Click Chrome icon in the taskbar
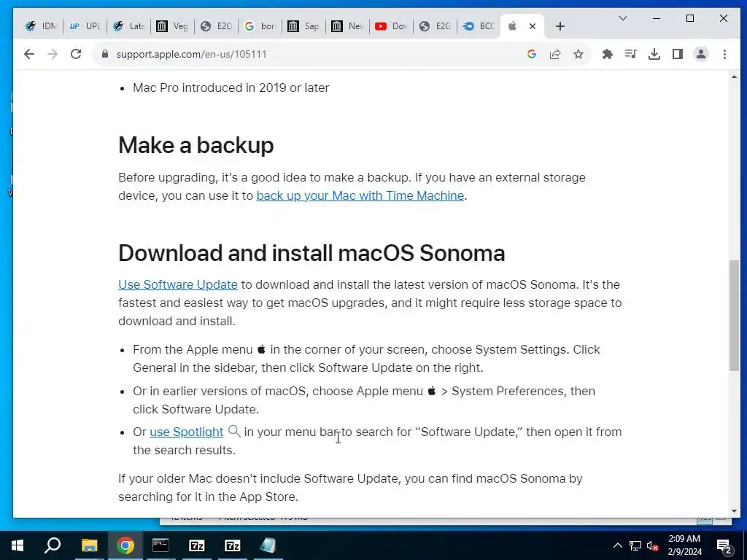This screenshot has height=560, width=747. [x=125, y=545]
